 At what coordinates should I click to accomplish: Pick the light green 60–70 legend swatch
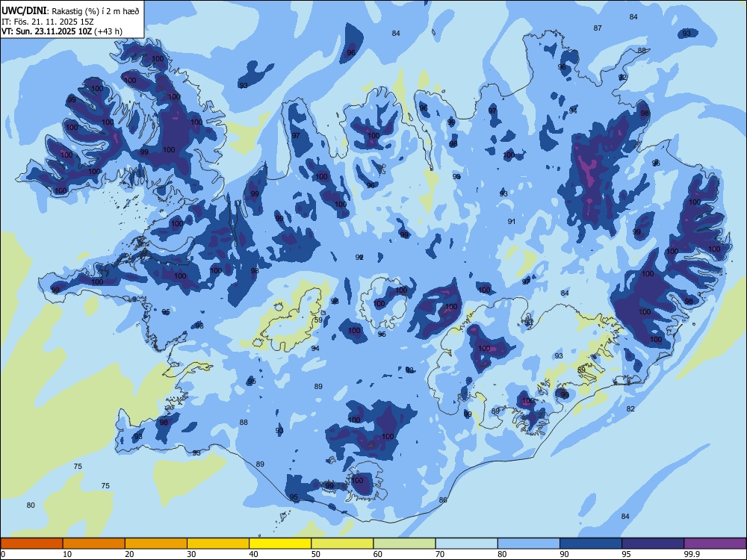pos(404,544)
